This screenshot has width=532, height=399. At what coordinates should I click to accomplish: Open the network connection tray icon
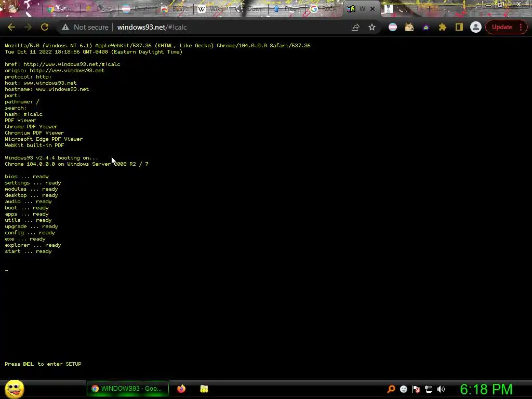429,389
